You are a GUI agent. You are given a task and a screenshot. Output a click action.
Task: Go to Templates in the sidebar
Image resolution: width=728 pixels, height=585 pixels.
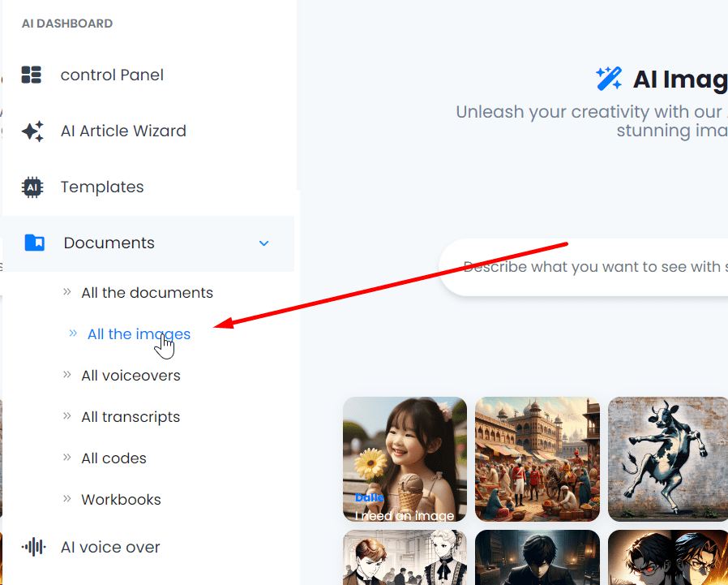point(102,187)
